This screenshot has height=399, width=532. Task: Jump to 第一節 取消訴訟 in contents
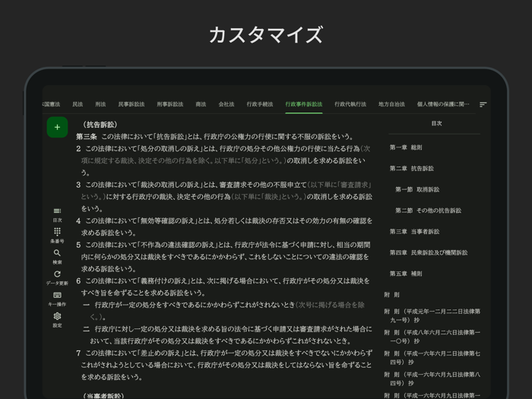click(417, 190)
